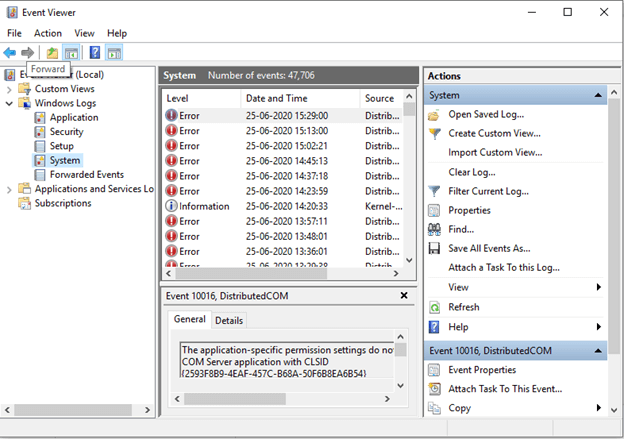Viewport: 624px width, 439px height.
Task: Click event list horizontal scrollbar right arrow
Action: (x=396, y=273)
